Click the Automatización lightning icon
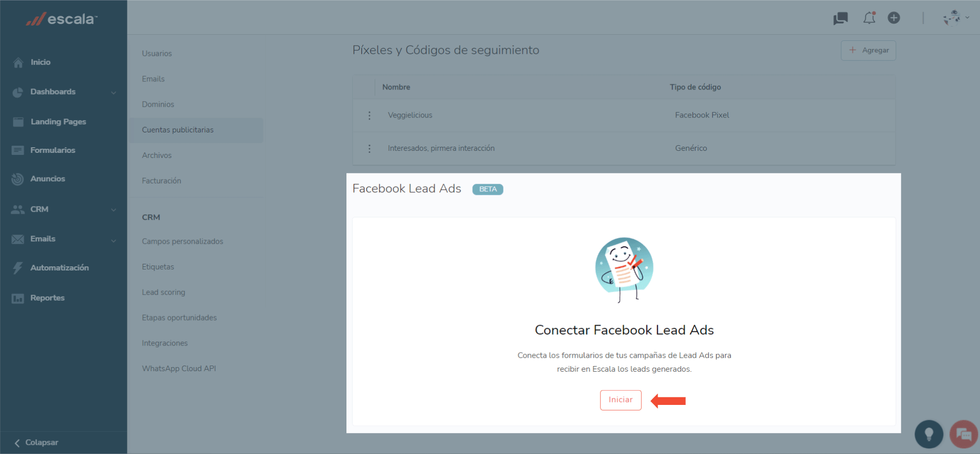The height and width of the screenshot is (454, 980). point(18,268)
